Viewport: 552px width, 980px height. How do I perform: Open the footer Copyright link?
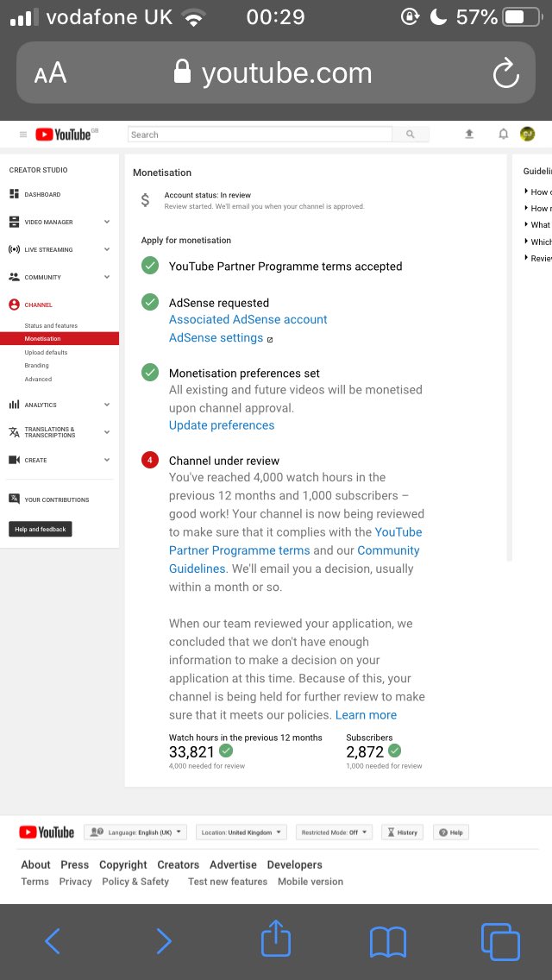[123, 865]
